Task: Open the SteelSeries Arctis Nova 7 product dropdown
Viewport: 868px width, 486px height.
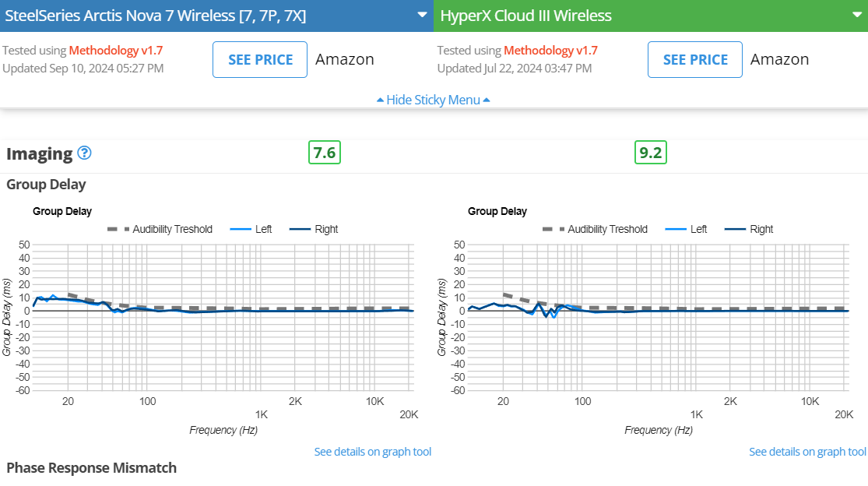Action: (216, 16)
